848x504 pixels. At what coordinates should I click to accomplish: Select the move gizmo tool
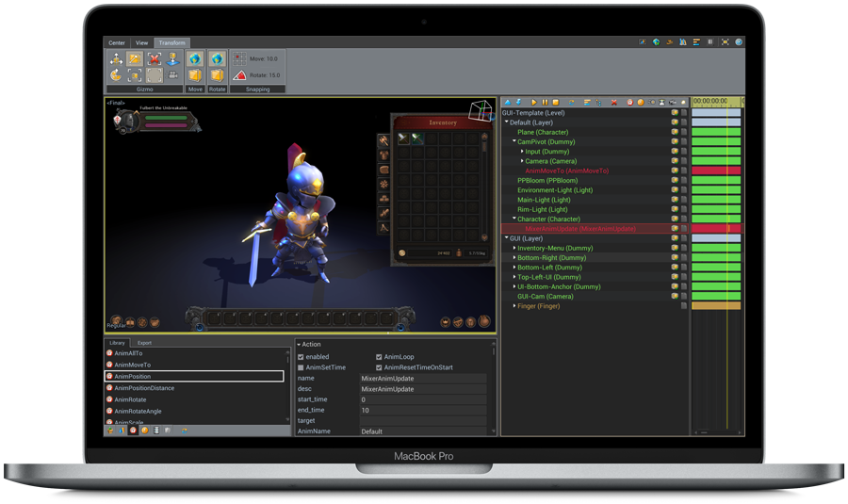point(116,58)
